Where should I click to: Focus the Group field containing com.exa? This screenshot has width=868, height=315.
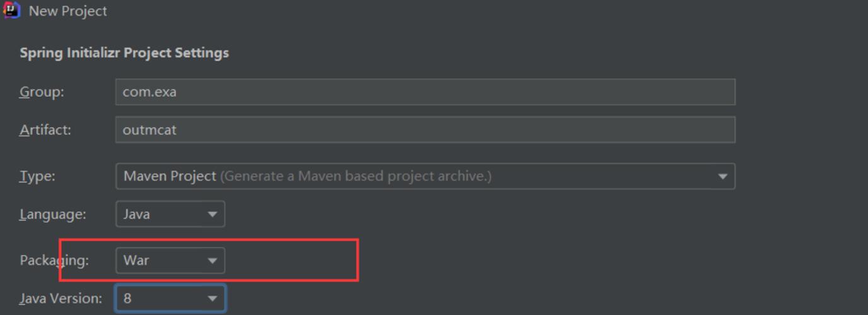425,92
